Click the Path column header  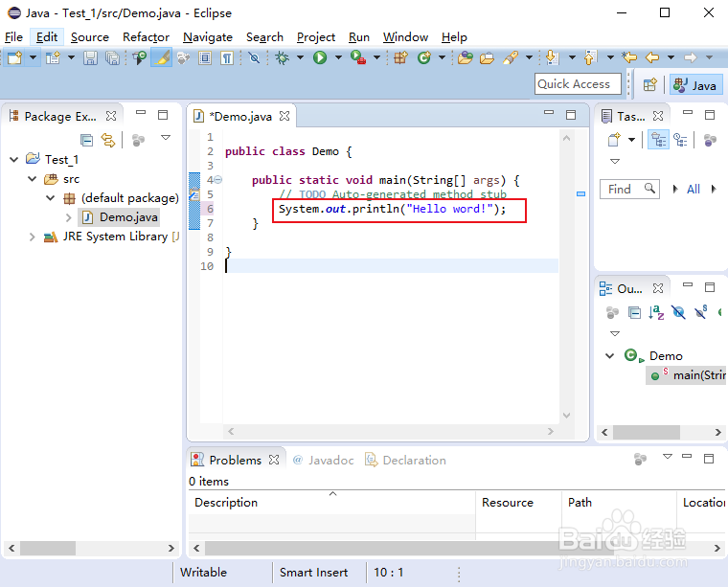click(619, 503)
